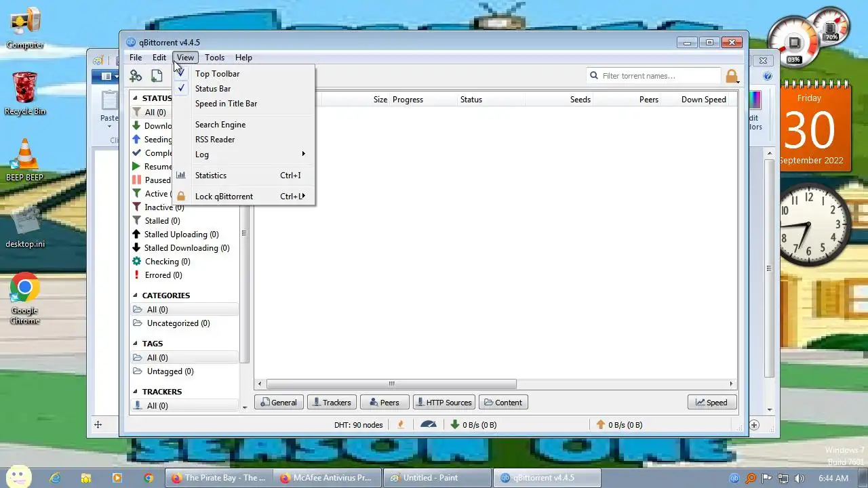Click the network tray icon

click(783, 478)
